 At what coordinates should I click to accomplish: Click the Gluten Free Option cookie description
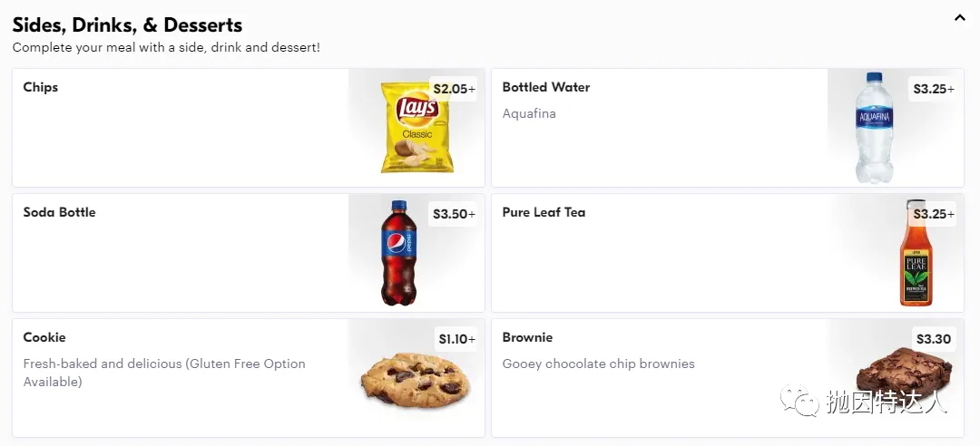164,373
